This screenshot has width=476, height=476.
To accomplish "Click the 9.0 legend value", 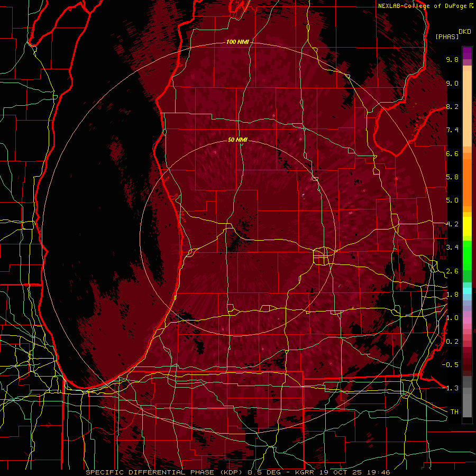I will pyautogui.click(x=452, y=83).
